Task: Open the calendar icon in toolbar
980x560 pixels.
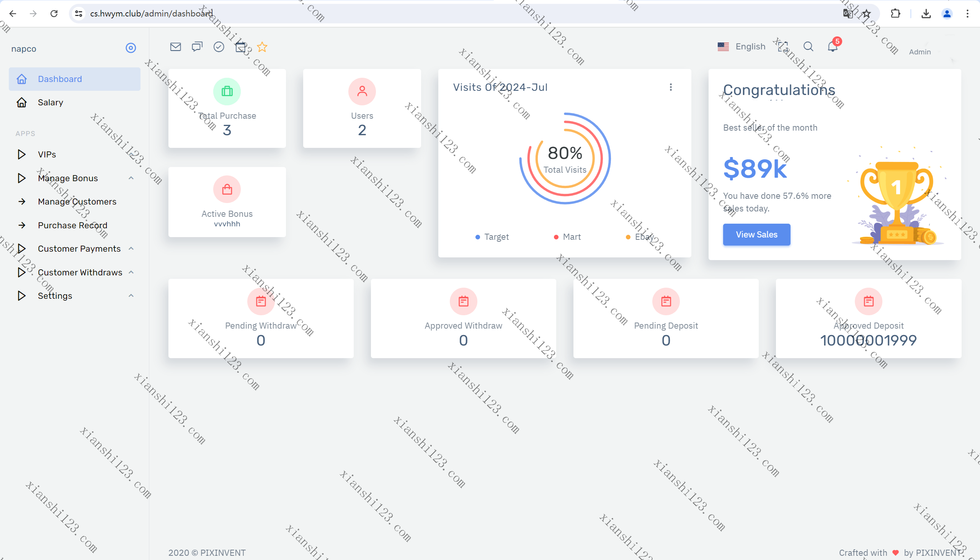Action: point(240,47)
